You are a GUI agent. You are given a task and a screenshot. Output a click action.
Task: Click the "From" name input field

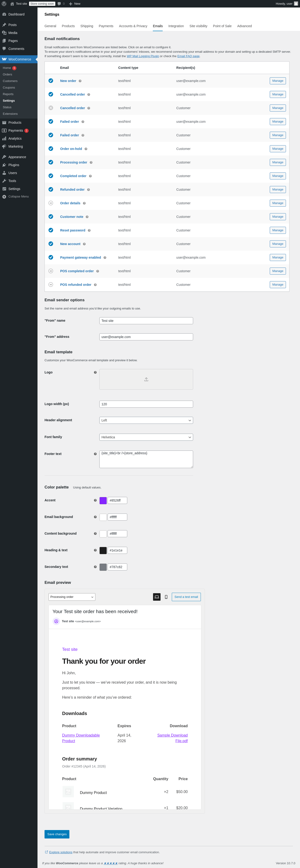[146, 321]
